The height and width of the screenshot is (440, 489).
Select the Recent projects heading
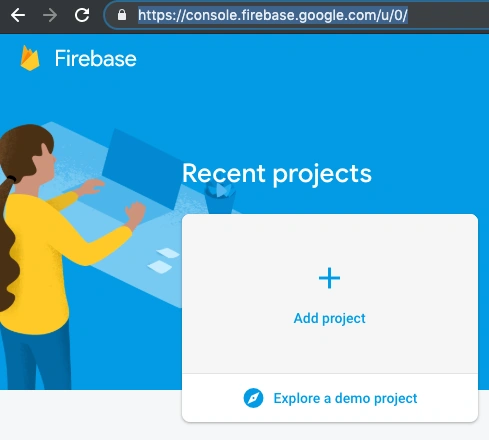coord(277,174)
